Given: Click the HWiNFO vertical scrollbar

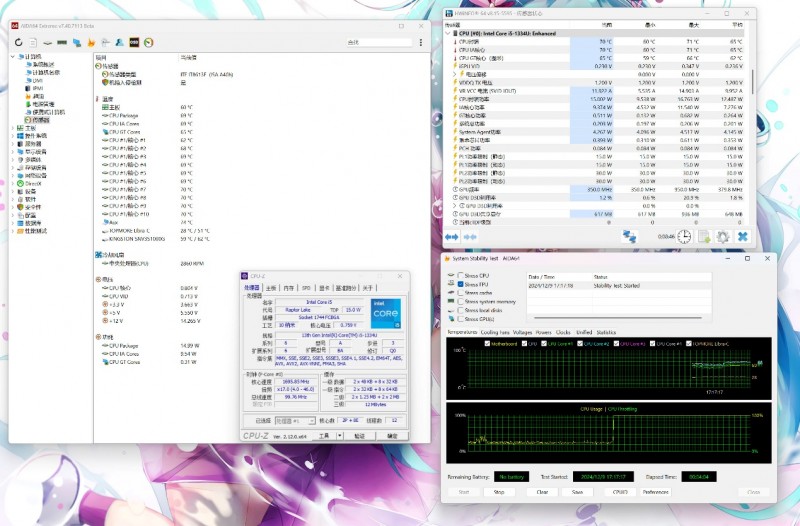Looking at the screenshot, I should [x=753, y=82].
